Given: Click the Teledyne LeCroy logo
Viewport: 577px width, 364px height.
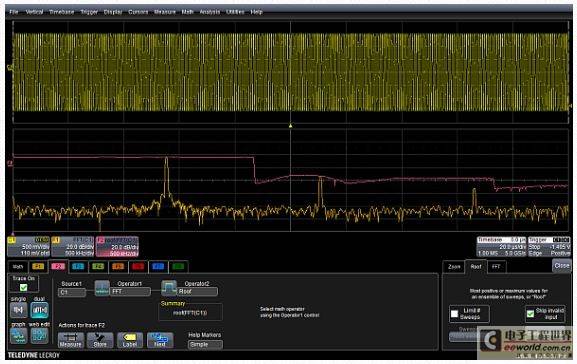Looking at the screenshot, I should pos(33,356).
